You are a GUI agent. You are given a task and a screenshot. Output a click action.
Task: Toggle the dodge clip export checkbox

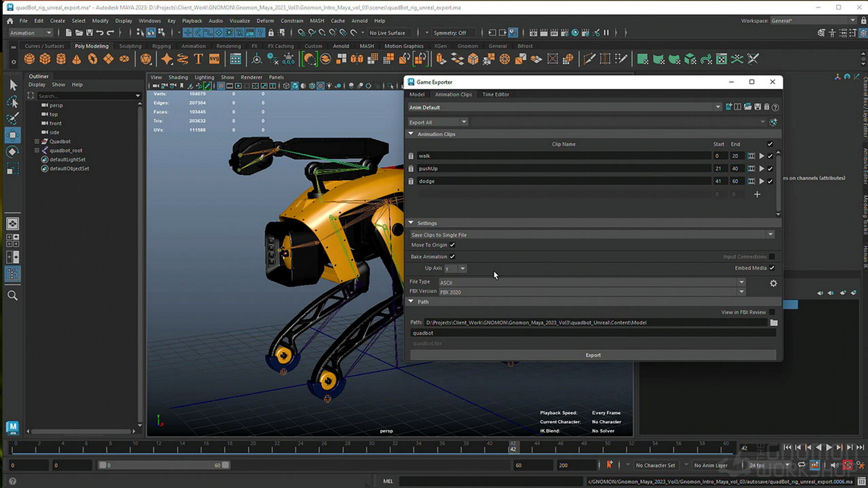click(770, 181)
